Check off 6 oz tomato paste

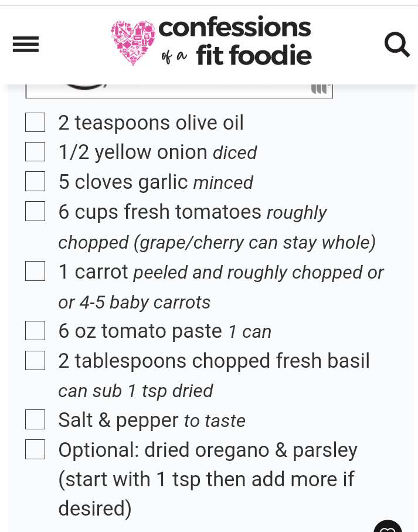click(35, 331)
